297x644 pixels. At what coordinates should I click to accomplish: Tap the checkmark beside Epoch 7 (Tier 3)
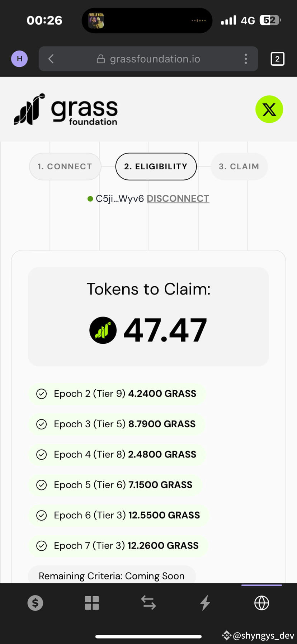[x=42, y=545]
